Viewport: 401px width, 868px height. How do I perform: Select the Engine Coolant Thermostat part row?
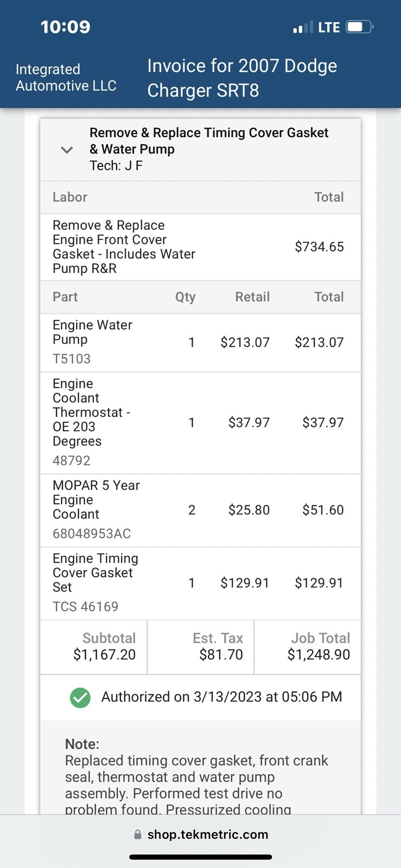200,423
